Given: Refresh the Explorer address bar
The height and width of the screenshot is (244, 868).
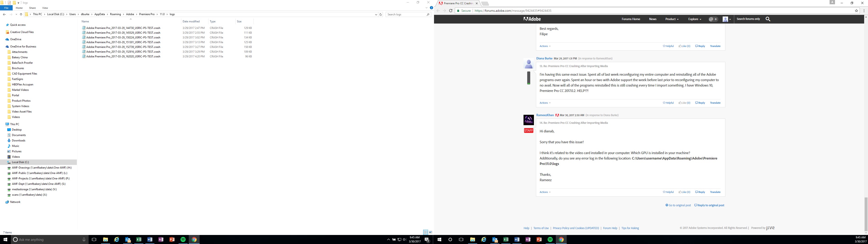Looking at the screenshot, I should [381, 14].
